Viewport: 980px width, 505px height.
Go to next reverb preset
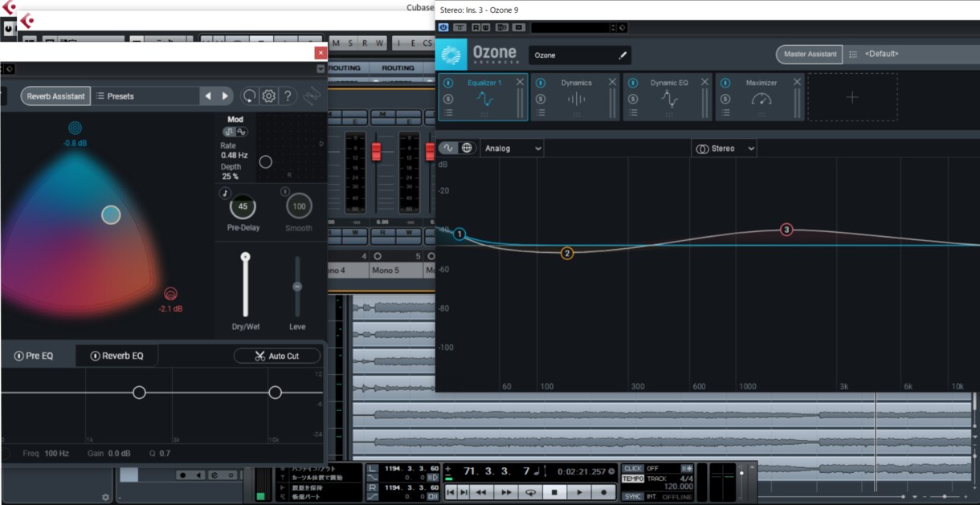pyautogui.click(x=225, y=96)
